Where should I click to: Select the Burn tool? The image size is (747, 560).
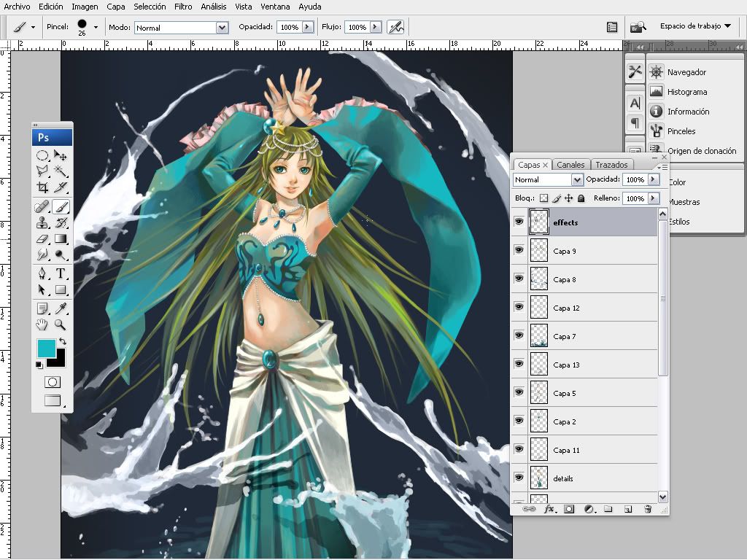coord(61,254)
